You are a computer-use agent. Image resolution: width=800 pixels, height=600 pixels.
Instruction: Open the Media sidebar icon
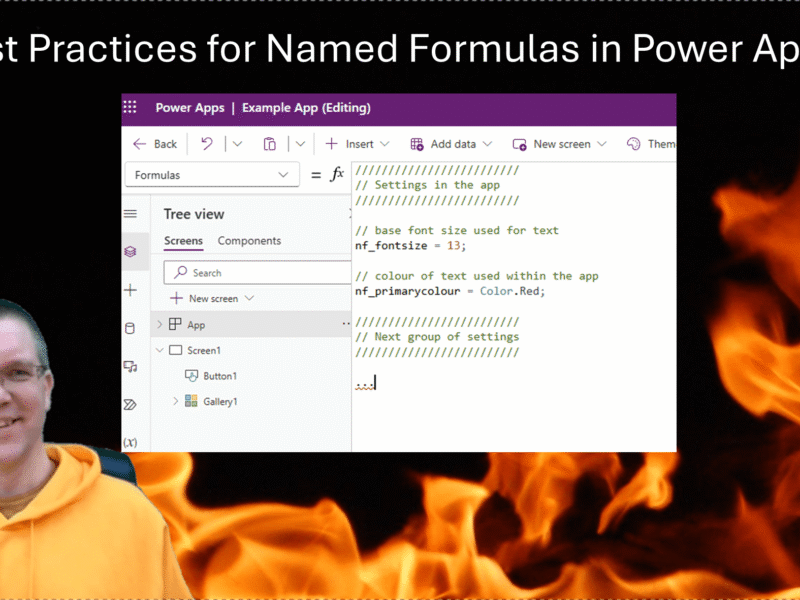click(x=131, y=366)
